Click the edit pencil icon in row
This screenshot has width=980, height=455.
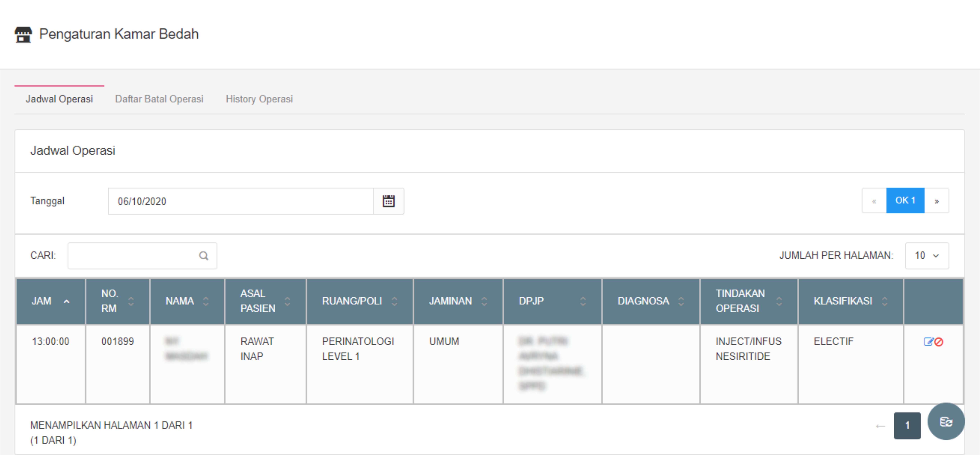928,342
